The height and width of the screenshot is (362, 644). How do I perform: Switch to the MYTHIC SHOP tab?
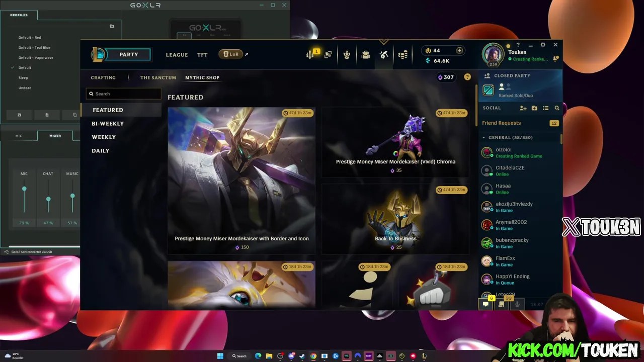click(x=202, y=77)
